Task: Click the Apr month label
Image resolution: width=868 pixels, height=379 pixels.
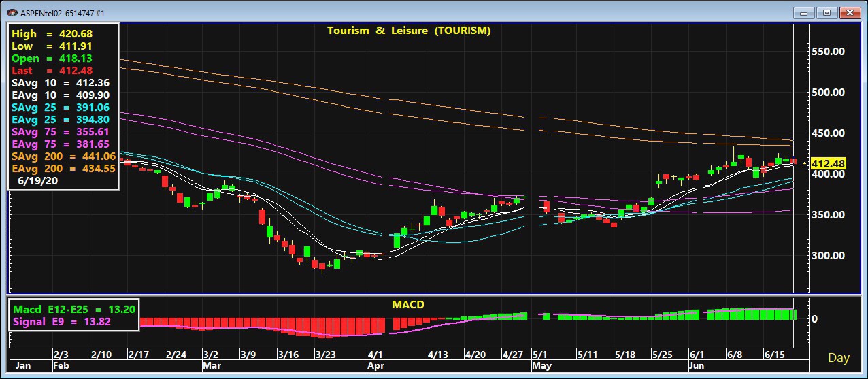Action: coord(376,366)
